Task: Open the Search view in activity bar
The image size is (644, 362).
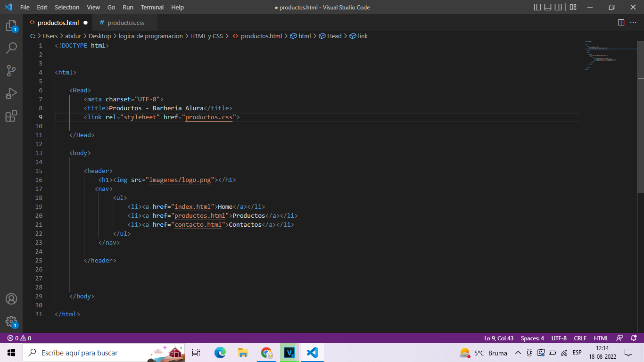Action: coord(11,48)
